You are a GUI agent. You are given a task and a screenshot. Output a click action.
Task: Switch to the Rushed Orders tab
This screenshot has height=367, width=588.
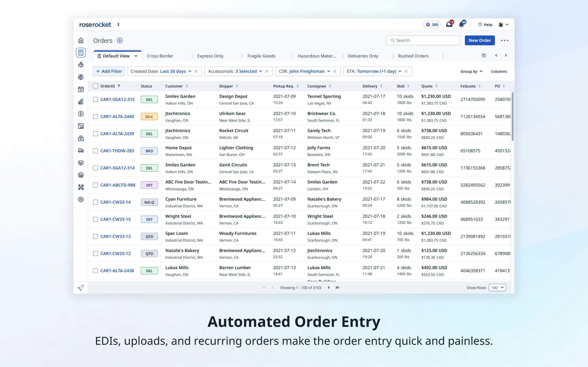[413, 56]
